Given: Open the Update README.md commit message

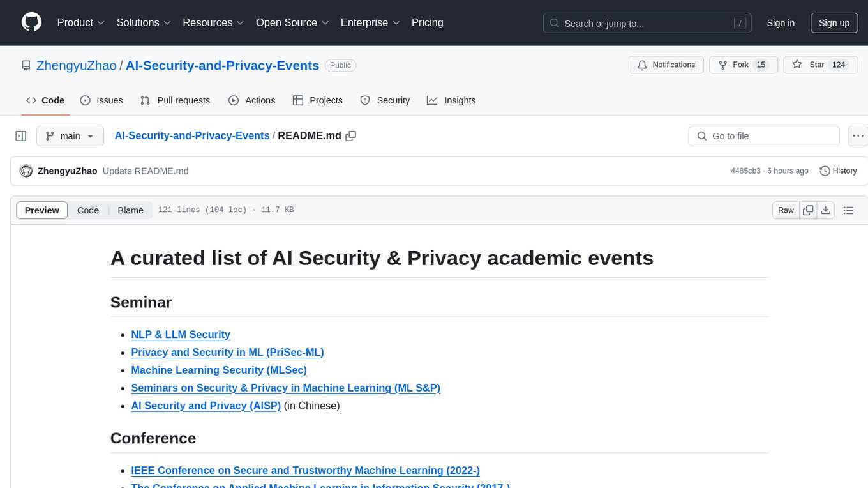Looking at the screenshot, I should point(146,171).
